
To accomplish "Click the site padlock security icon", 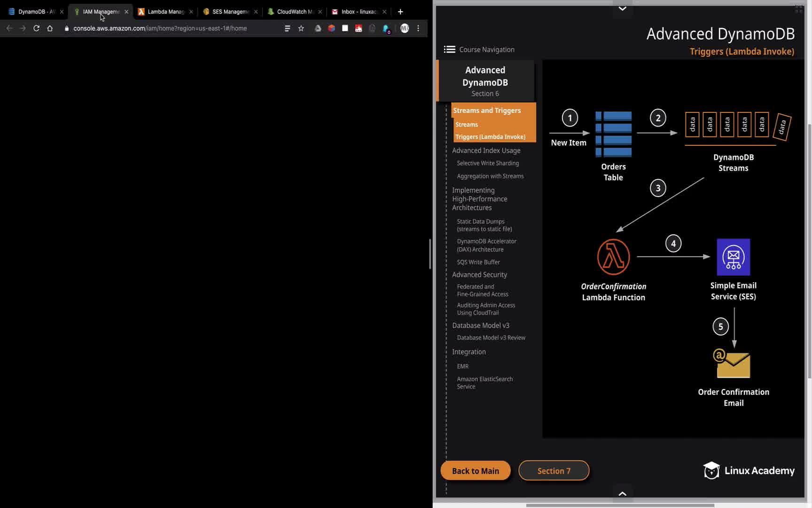I will [67, 28].
